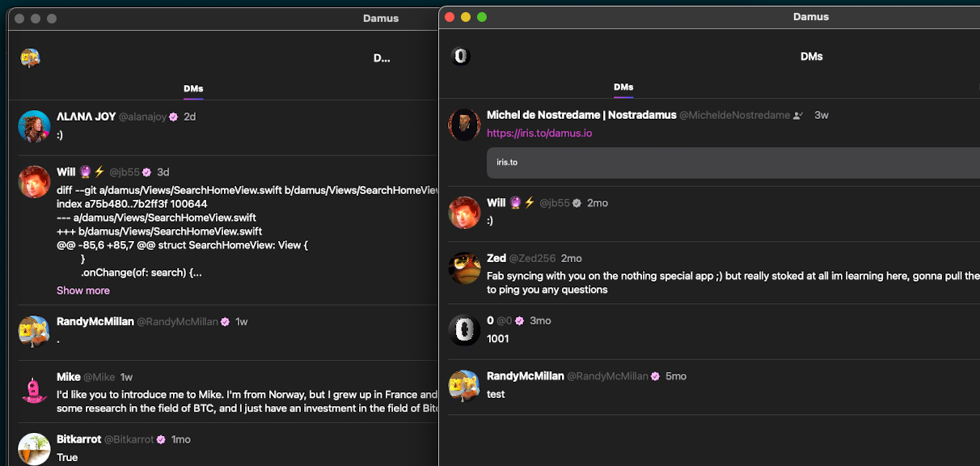Screen dimensions: 980x466
Task: Open the https://iris.to/damus.io link
Action: (539, 133)
